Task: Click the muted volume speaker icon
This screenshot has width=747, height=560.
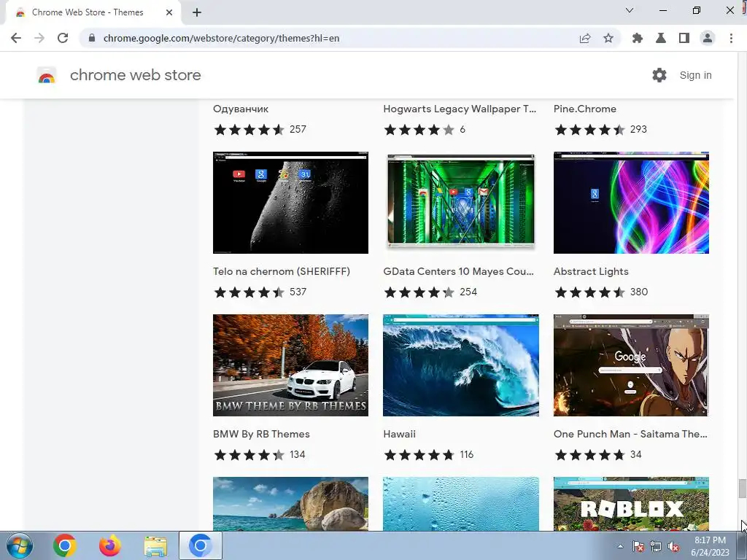Action: click(673, 546)
